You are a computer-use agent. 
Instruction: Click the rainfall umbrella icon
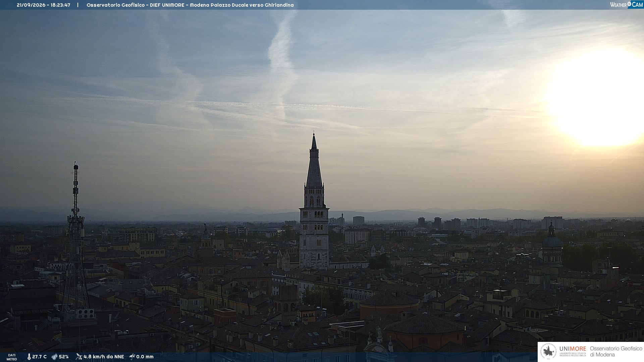(x=132, y=357)
